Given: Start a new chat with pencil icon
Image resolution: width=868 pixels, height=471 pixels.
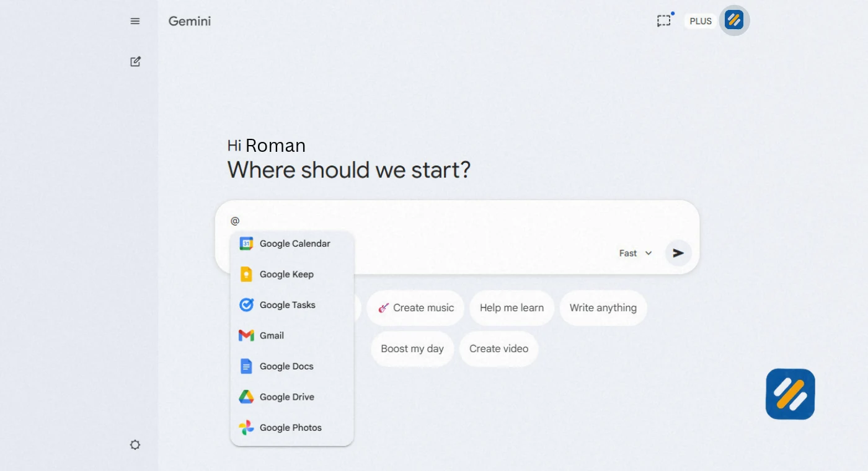Looking at the screenshot, I should coord(135,61).
